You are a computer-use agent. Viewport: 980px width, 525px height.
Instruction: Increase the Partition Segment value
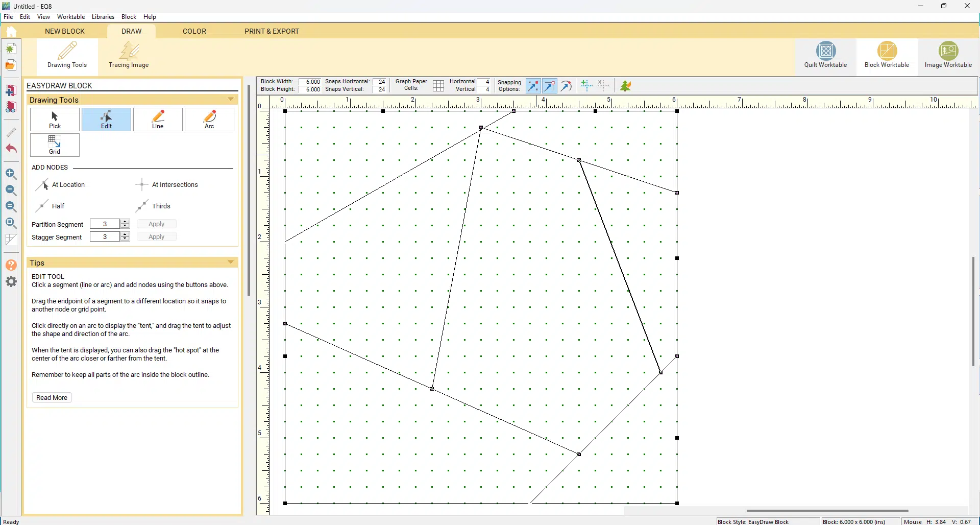[x=125, y=222]
